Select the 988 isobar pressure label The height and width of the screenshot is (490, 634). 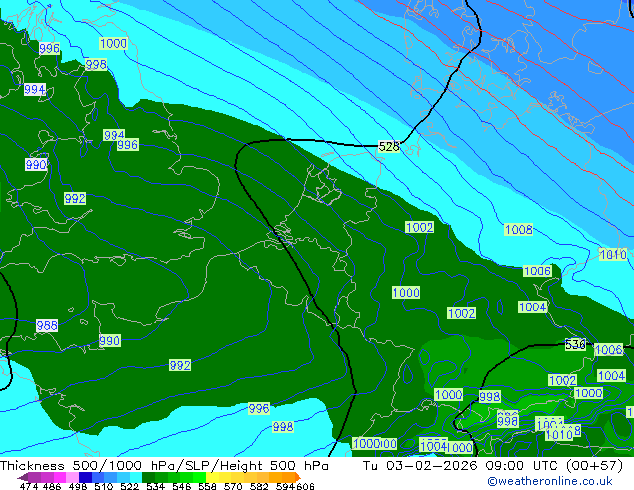47,325
